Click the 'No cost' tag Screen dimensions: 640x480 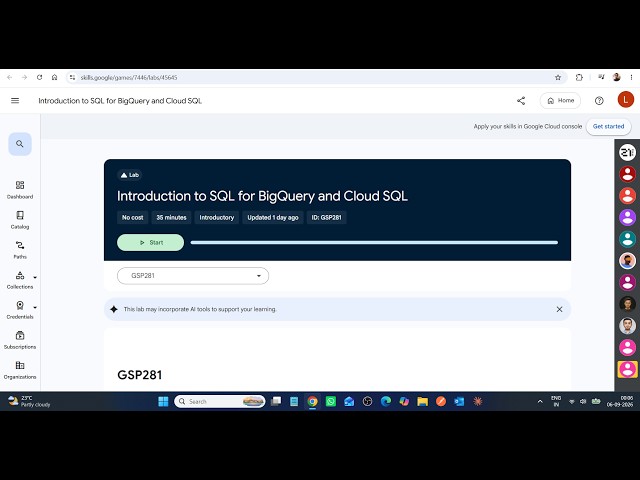click(x=133, y=218)
